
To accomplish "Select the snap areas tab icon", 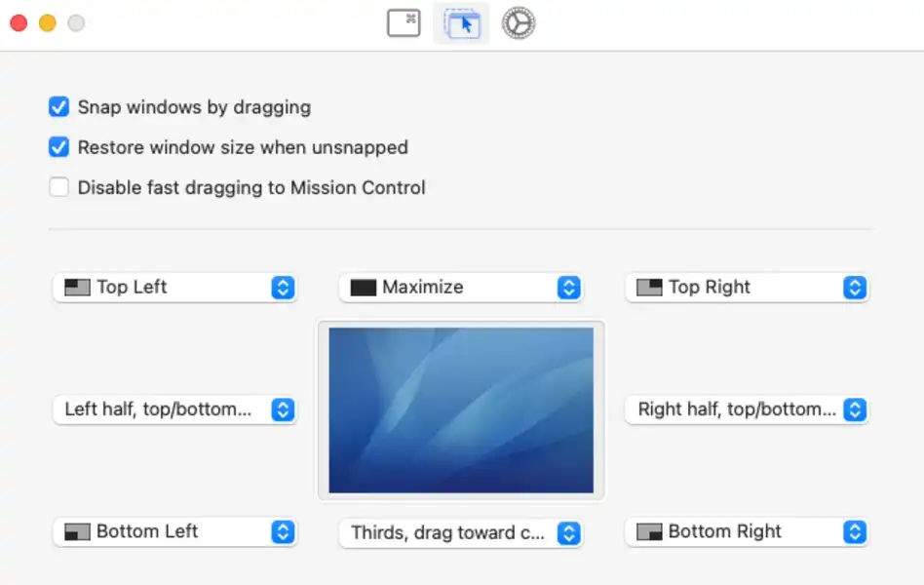I will click(x=461, y=23).
